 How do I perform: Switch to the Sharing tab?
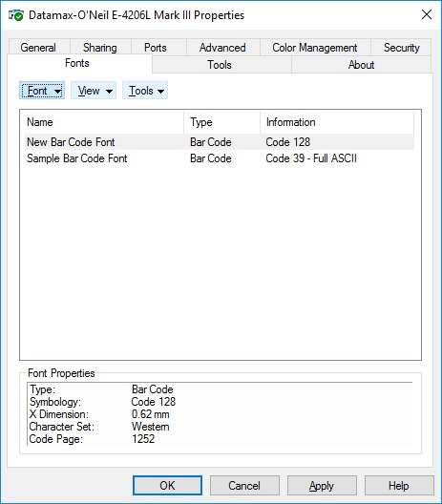click(x=100, y=48)
